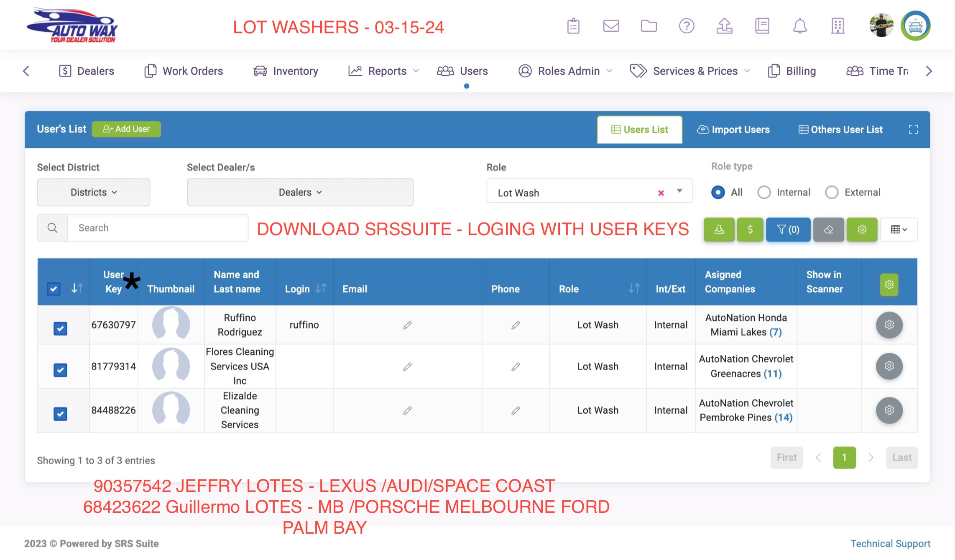The image size is (955, 560).
Task: Click the green download export button
Action: [x=719, y=229]
